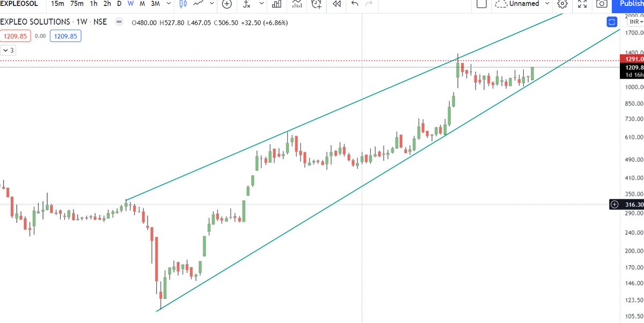This screenshot has height=323, width=644.
Task: Click the red 1209.85 sell price button
Action: (x=16, y=37)
